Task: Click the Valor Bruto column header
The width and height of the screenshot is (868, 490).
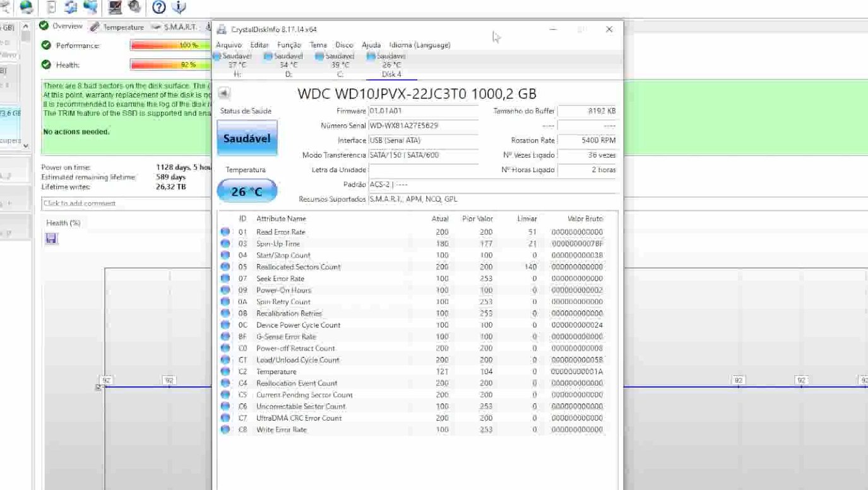Action: 585,219
